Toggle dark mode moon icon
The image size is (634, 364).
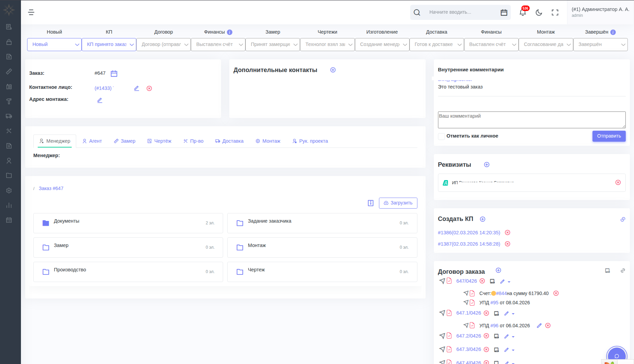[539, 12]
